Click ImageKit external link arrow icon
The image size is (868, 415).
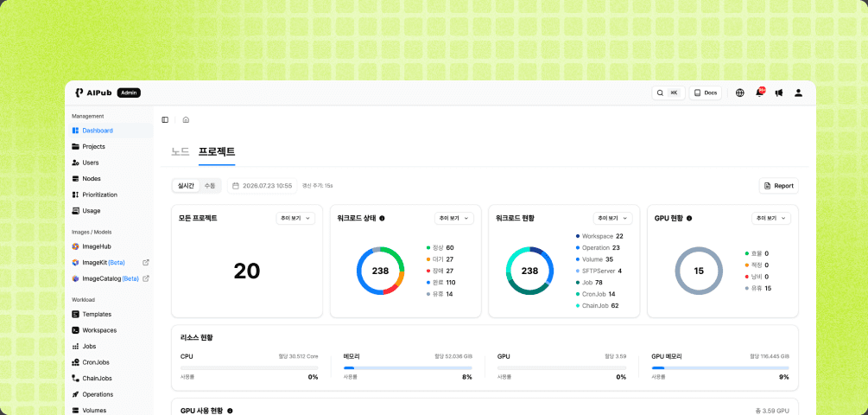pos(146,263)
